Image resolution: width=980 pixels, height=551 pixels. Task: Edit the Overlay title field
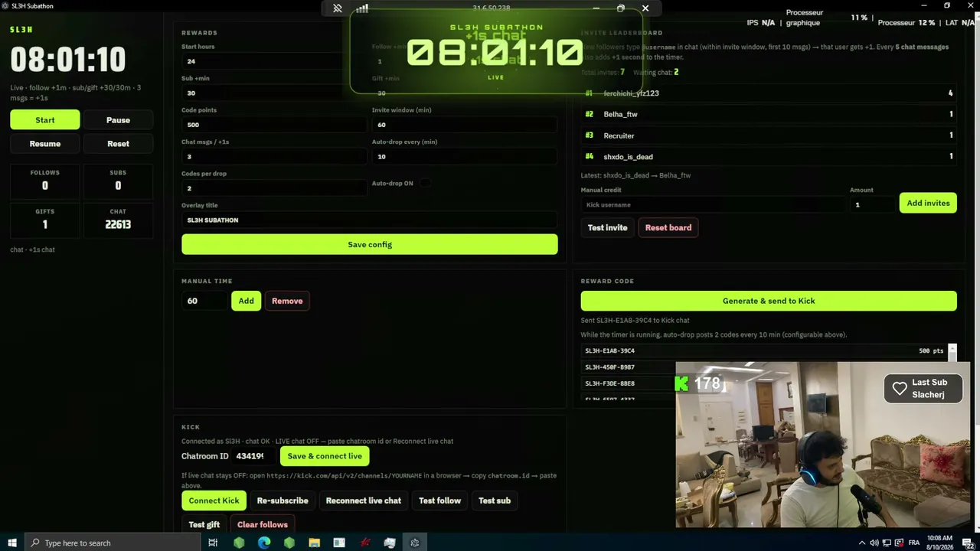pos(370,220)
